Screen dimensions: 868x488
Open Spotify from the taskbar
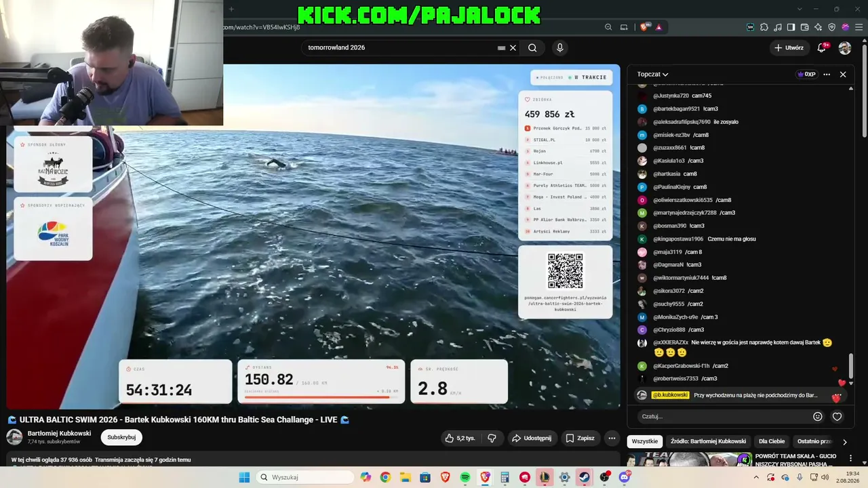coord(465,477)
